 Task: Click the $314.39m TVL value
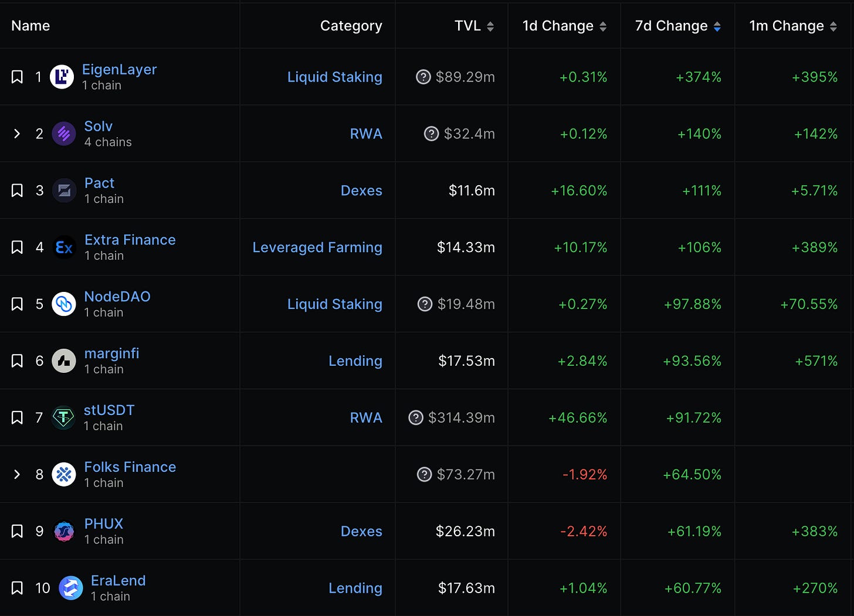point(462,418)
